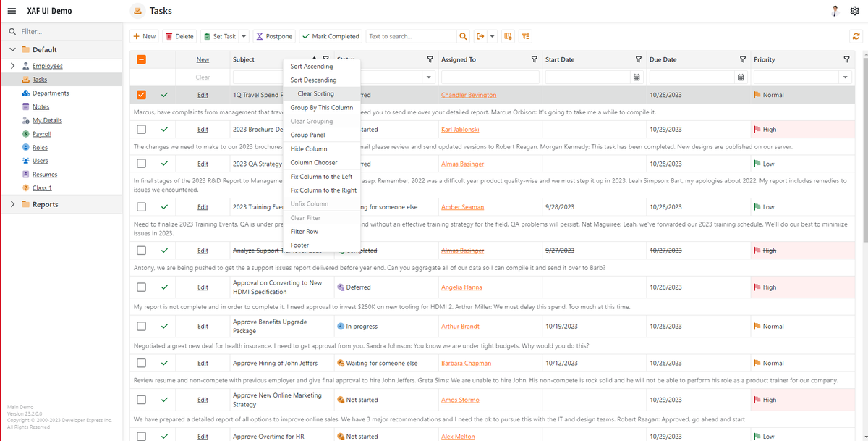Open the Status filter row dropdown
868x441 pixels.
coord(428,77)
